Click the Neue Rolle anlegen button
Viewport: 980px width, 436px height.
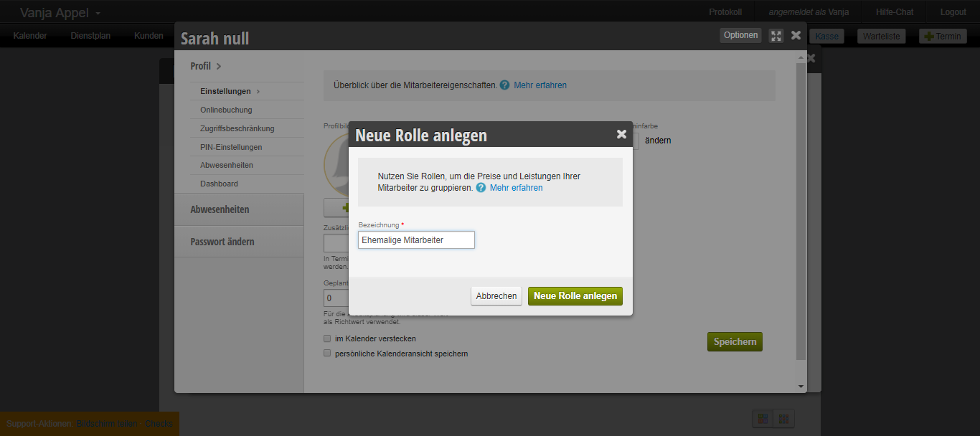click(x=575, y=296)
